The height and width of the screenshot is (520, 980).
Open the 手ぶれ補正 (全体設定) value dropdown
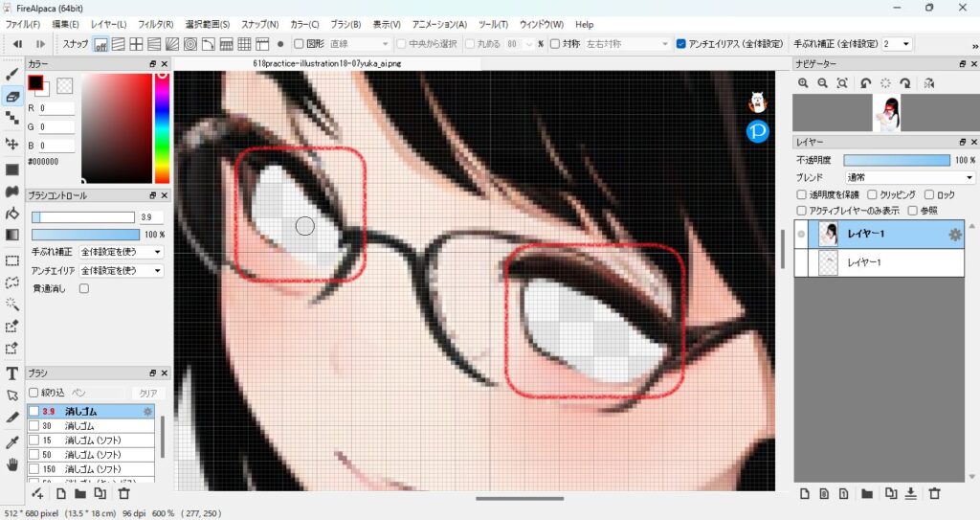(896, 44)
